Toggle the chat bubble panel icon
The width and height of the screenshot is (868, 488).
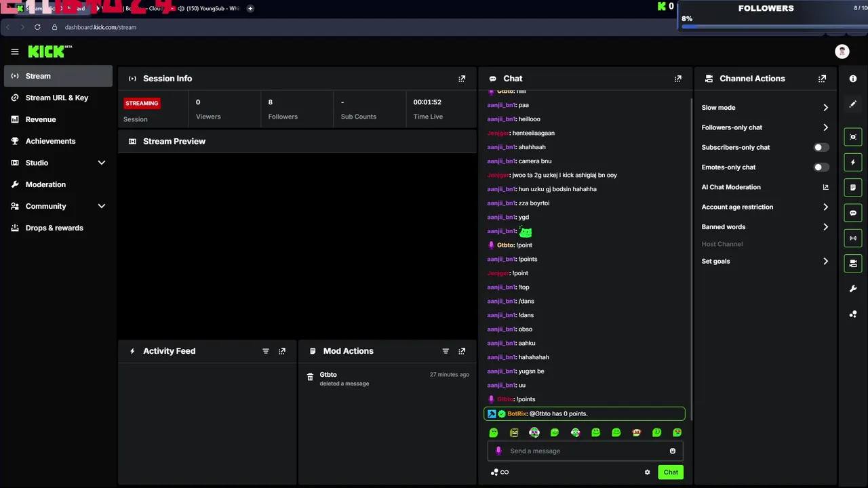click(853, 213)
